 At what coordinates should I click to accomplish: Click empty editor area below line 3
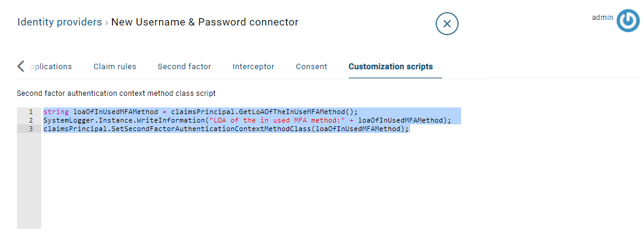click(x=250, y=180)
